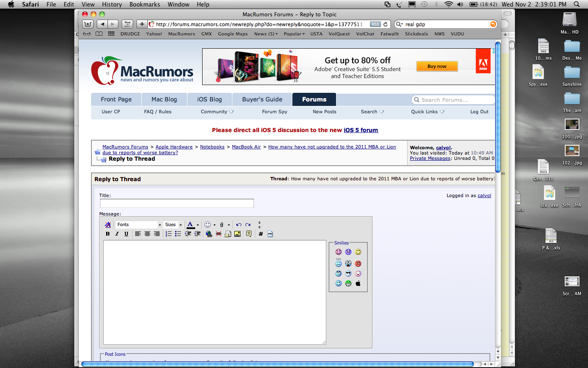Insert the yellow smiling face smilie
The height and width of the screenshot is (368, 588).
coord(358,252)
